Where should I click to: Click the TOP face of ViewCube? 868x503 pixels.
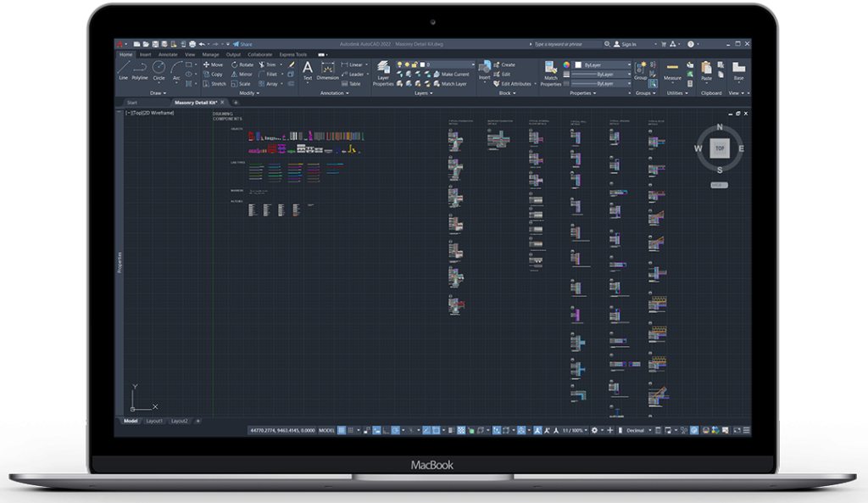coord(719,148)
